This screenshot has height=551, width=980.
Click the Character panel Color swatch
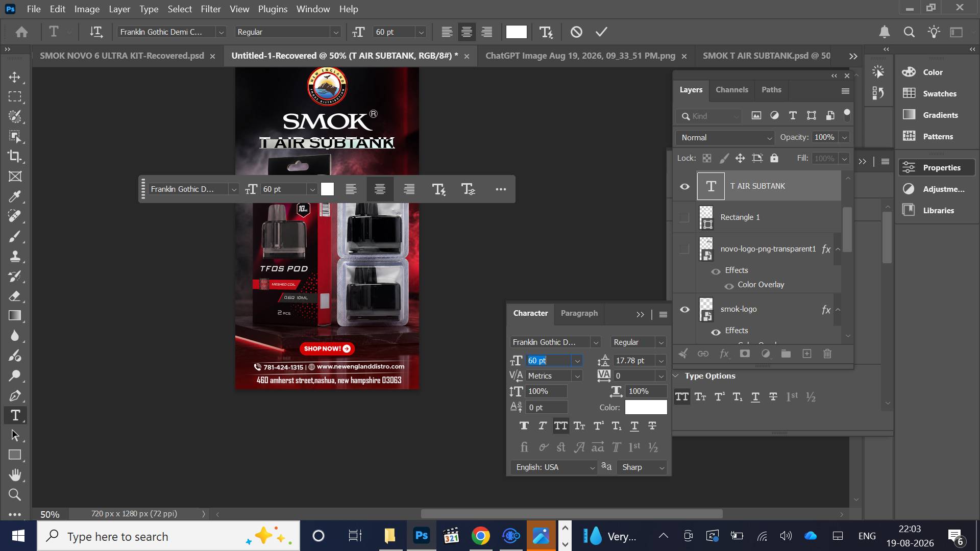click(646, 407)
